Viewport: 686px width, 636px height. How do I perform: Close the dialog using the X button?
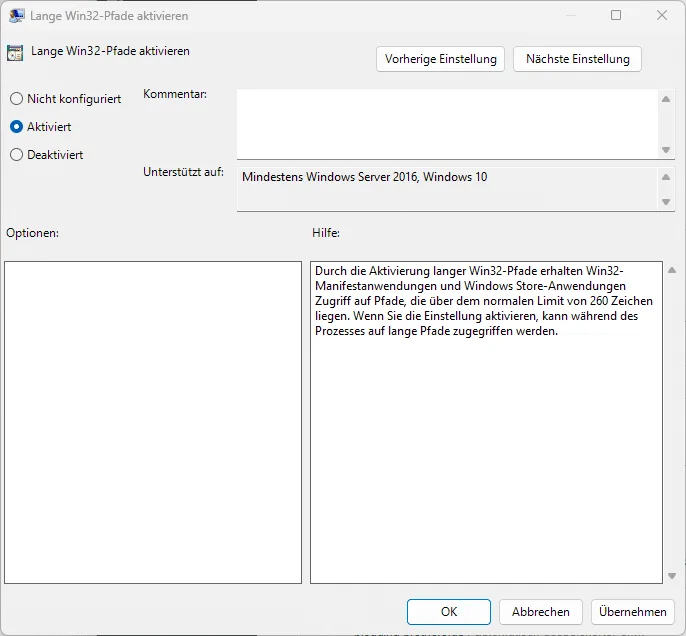tap(662, 16)
